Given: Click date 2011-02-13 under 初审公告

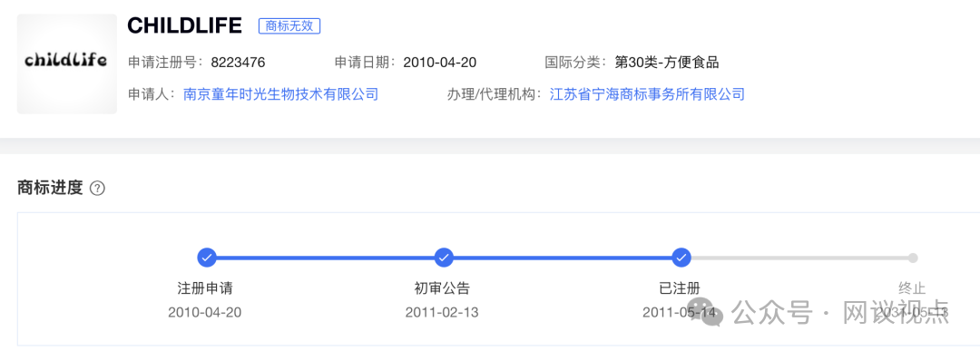Looking at the screenshot, I should tap(442, 312).
